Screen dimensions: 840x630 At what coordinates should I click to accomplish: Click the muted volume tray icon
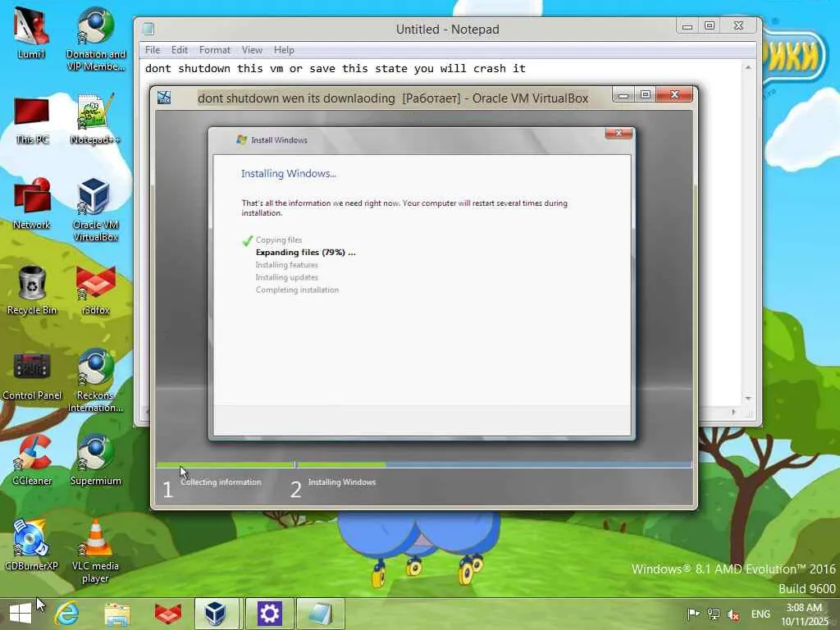coord(733,614)
